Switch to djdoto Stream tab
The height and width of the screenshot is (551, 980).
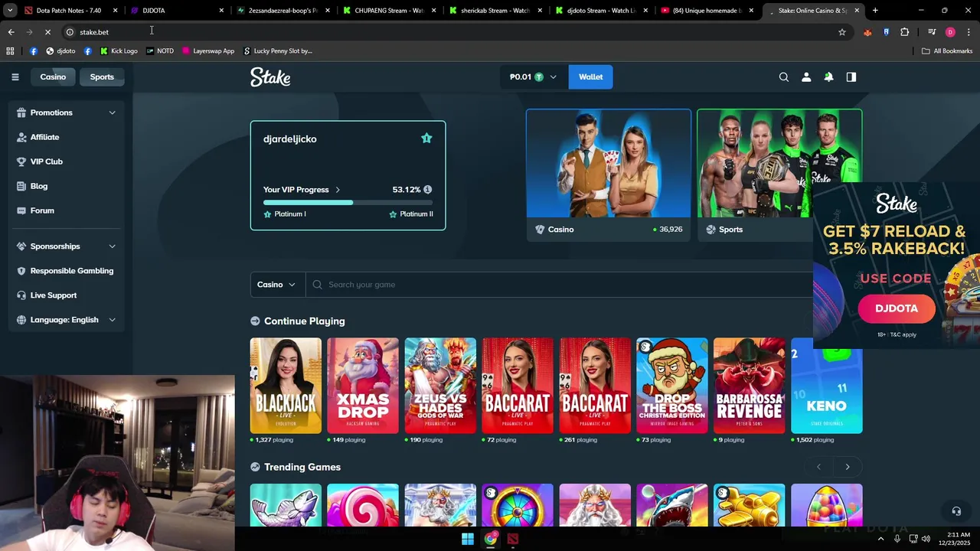pos(600,11)
